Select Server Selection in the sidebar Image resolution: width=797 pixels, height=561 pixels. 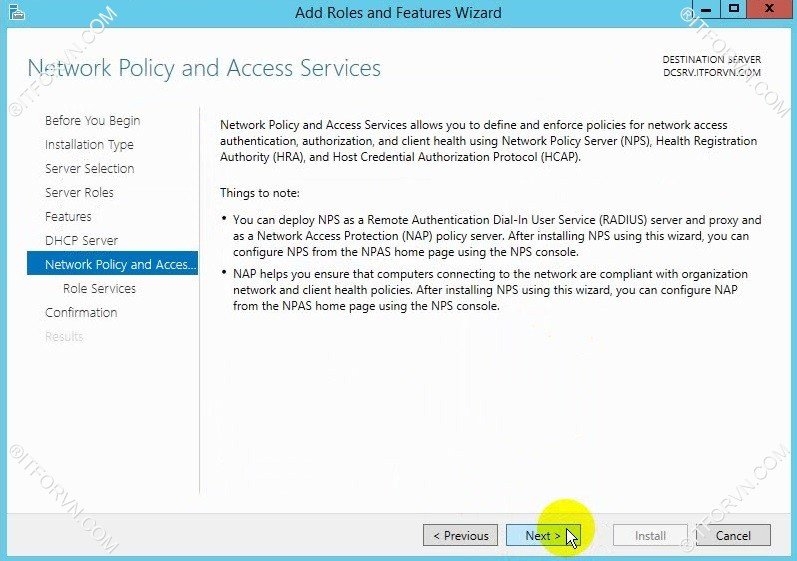[x=89, y=169]
